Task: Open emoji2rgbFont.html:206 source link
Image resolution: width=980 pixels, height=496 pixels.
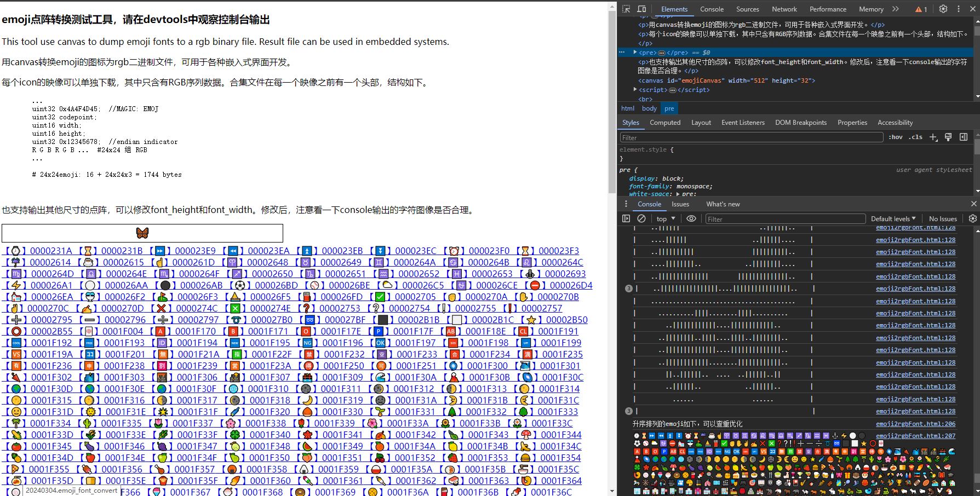Action: tap(915, 424)
